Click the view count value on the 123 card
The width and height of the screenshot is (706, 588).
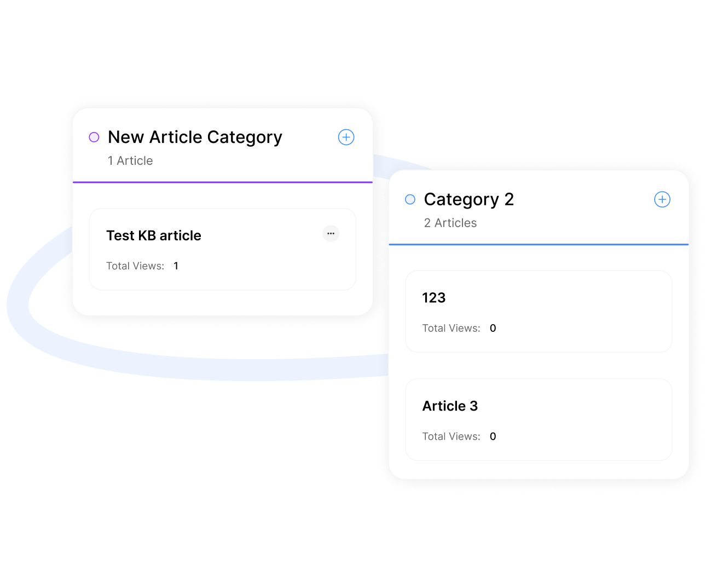(x=493, y=328)
